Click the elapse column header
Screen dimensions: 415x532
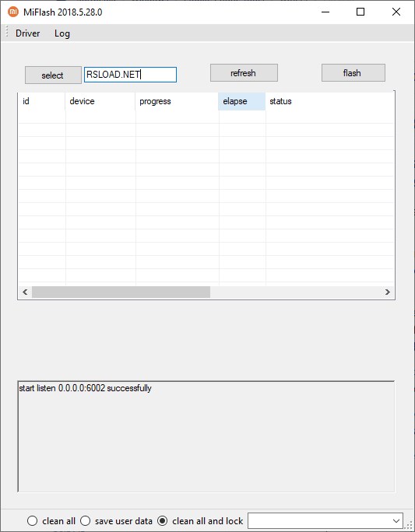click(242, 101)
